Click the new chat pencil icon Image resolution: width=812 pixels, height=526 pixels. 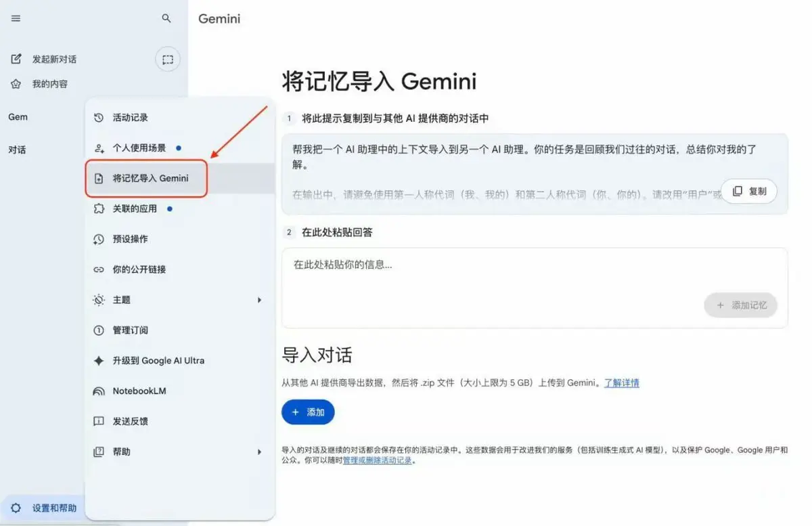pos(16,59)
